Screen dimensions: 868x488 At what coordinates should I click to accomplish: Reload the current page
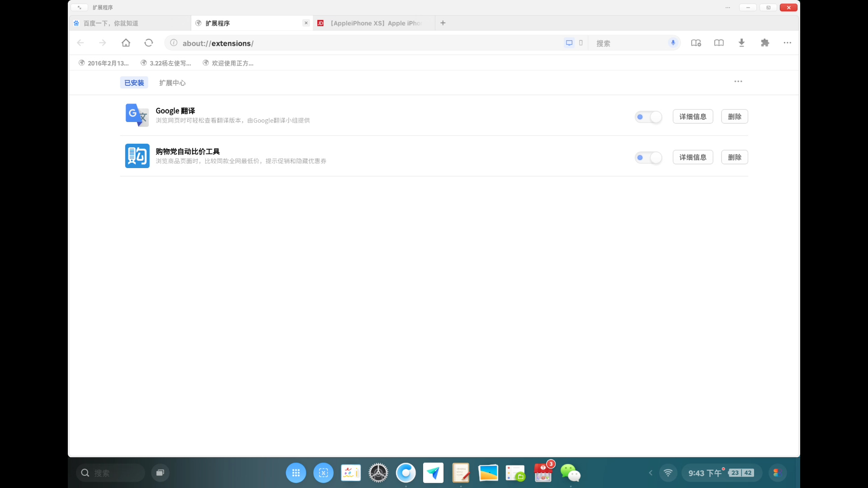[x=149, y=43]
